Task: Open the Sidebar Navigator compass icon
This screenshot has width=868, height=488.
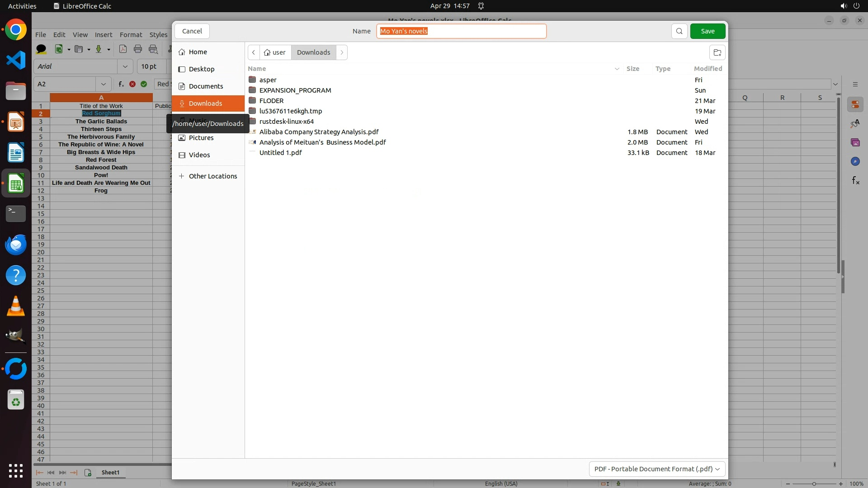Action: tap(855, 161)
